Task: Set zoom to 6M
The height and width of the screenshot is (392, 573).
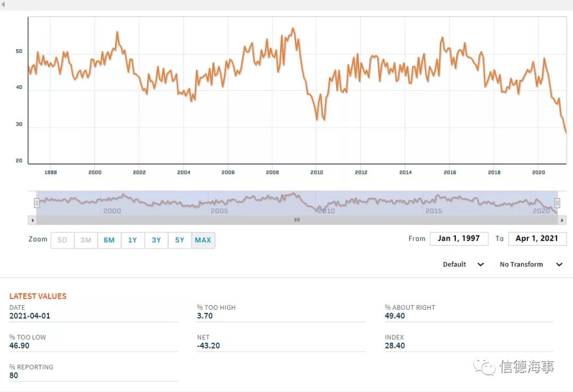Action: pyautogui.click(x=109, y=240)
